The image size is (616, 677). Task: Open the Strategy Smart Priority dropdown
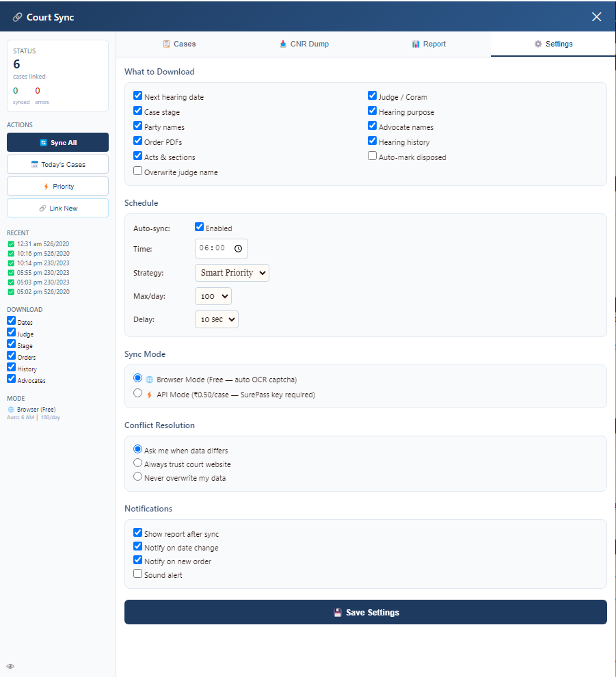pos(232,273)
